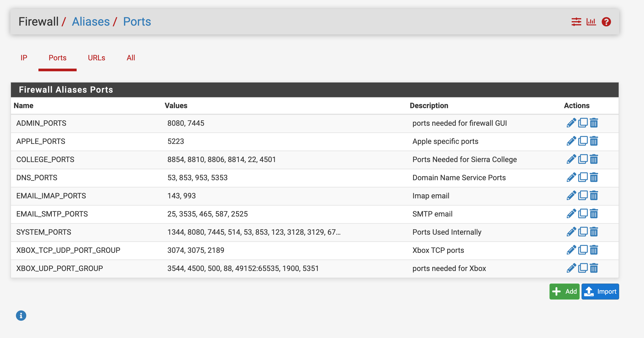Click 'Ports Needed for Sierra College' description

[465, 159]
